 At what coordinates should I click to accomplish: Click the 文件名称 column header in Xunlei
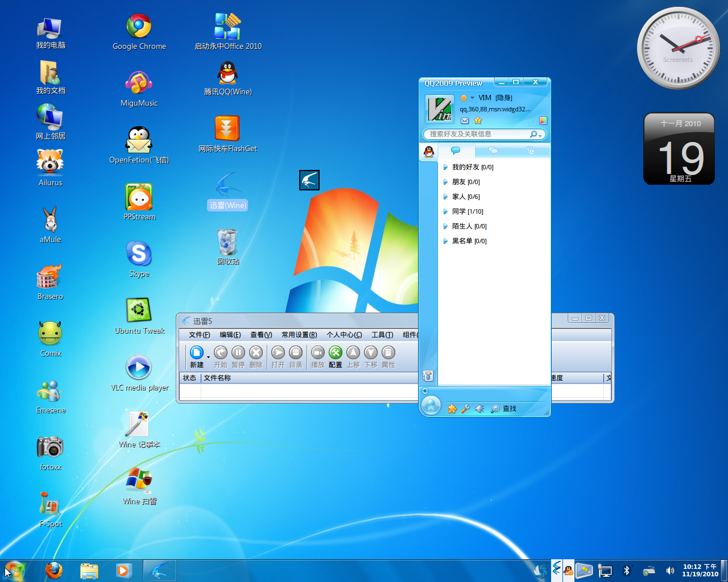coord(217,378)
